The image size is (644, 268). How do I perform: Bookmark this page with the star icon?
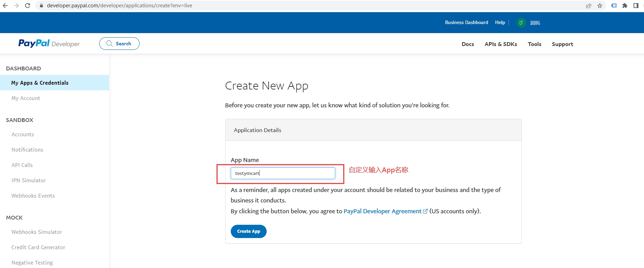[x=600, y=6]
